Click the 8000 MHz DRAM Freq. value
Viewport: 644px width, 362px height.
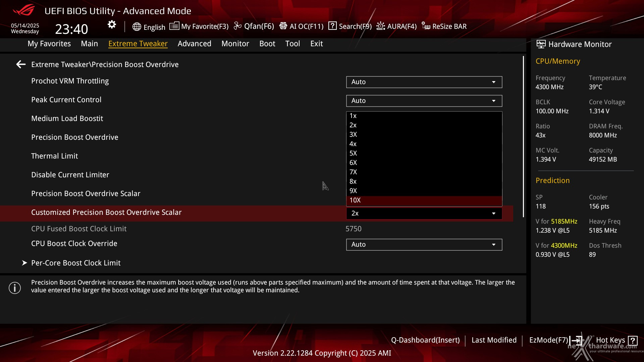click(x=603, y=135)
